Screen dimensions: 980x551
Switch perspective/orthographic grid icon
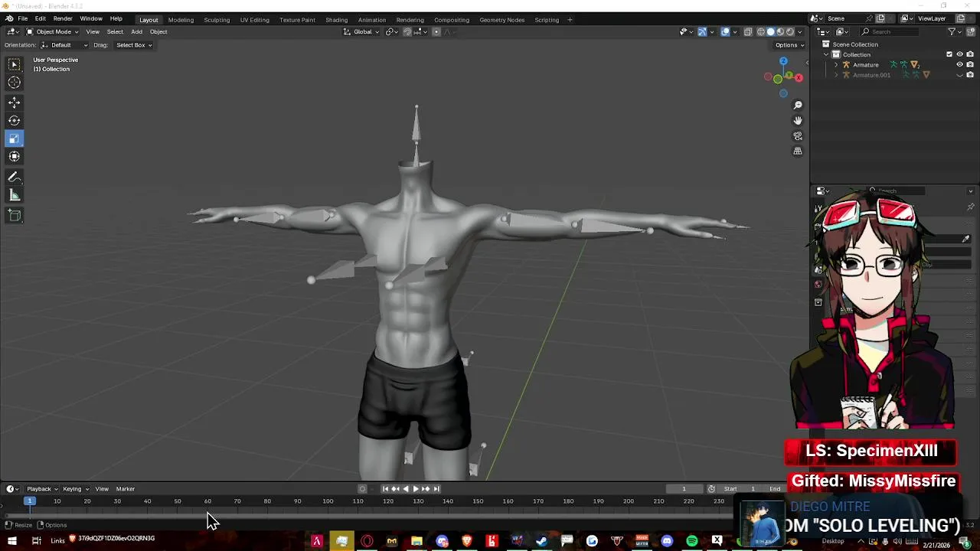(x=798, y=152)
